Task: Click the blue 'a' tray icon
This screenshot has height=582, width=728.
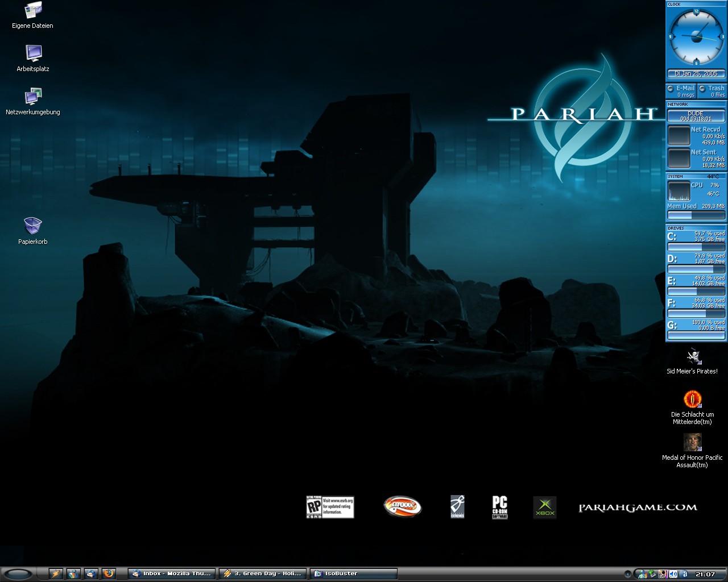Action: tap(684, 574)
